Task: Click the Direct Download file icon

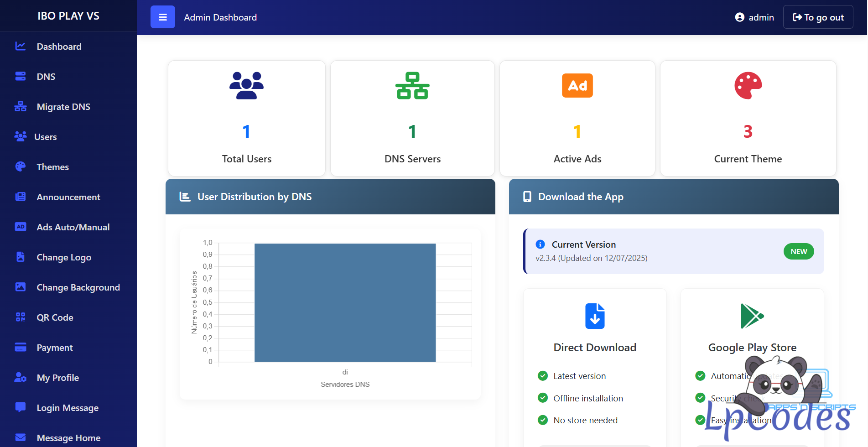Action: click(595, 316)
